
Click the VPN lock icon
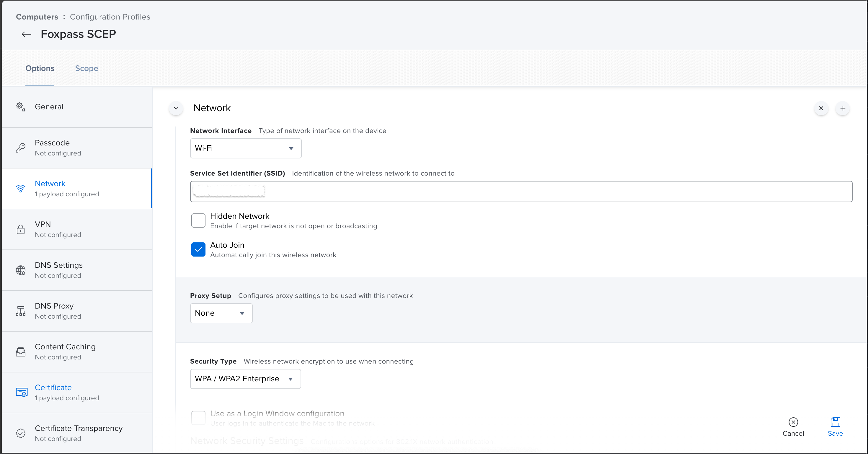click(x=21, y=229)
